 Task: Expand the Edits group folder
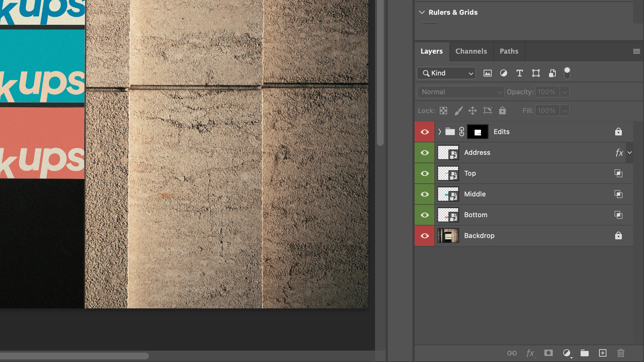(439, 132)
